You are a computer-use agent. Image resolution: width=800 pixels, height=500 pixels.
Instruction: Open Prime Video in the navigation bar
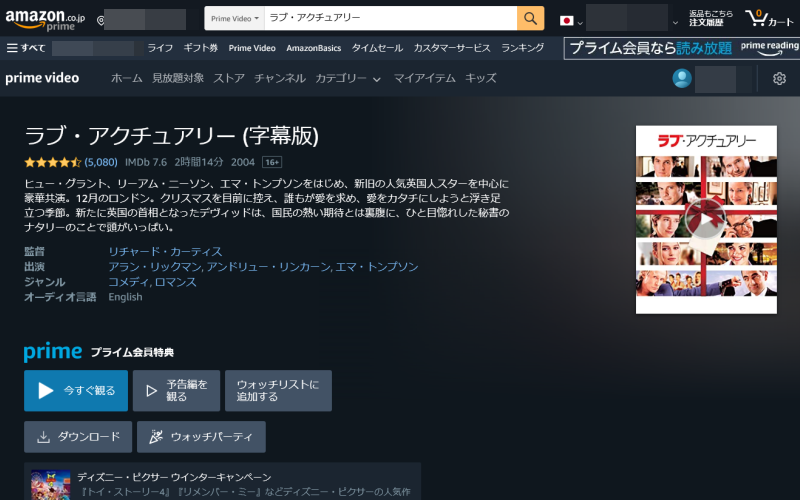pos(252,48)
